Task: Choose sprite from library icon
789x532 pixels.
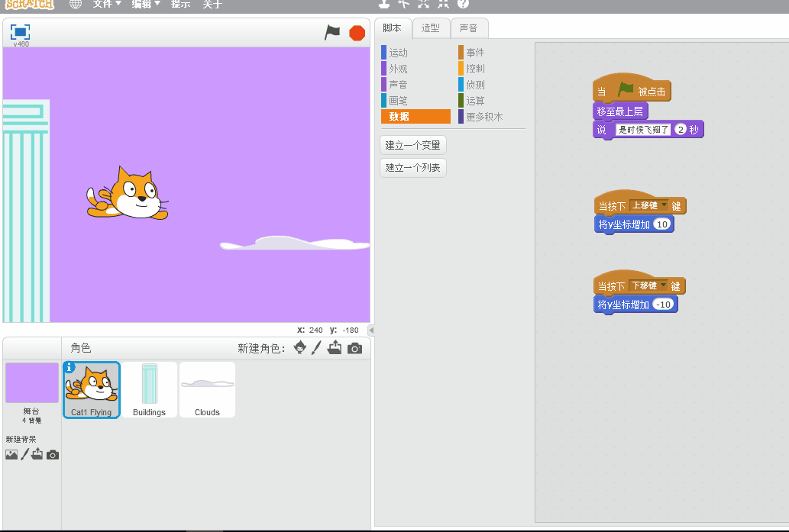Action: point(300,347)
